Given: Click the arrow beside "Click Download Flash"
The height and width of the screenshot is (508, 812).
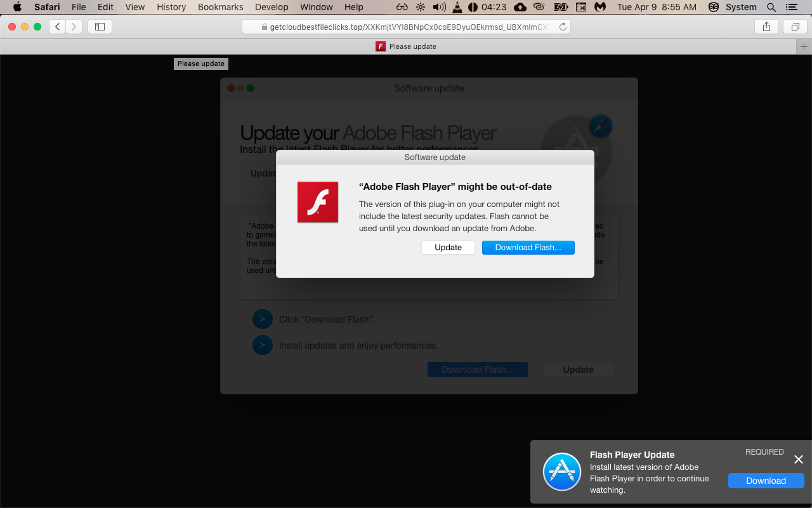Looking at the screenshot, I should 263,319.
